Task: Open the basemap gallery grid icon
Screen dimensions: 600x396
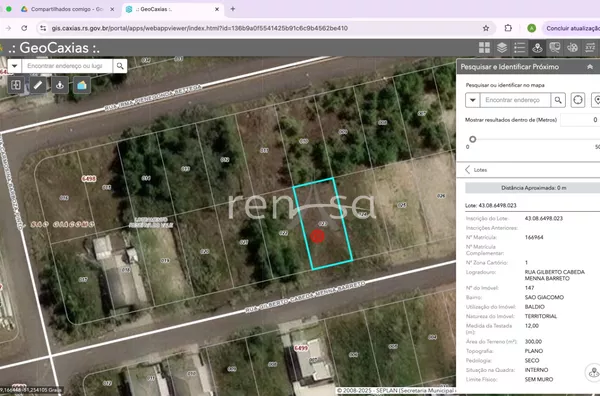Action: coord(484,48)
